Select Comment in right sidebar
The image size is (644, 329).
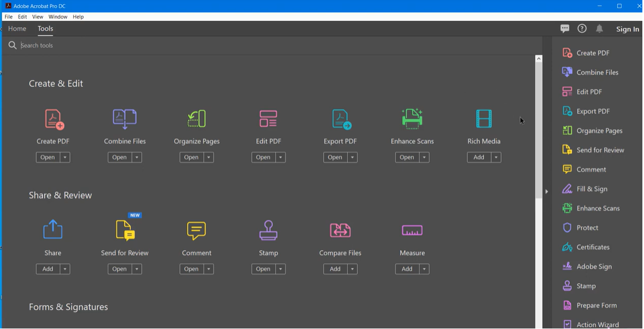point(584,169)
